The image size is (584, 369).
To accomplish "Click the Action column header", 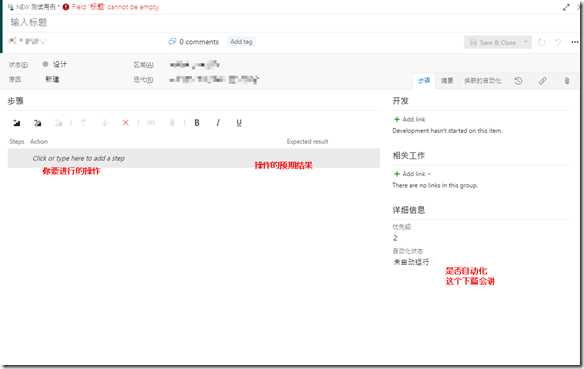I will 39,141.
